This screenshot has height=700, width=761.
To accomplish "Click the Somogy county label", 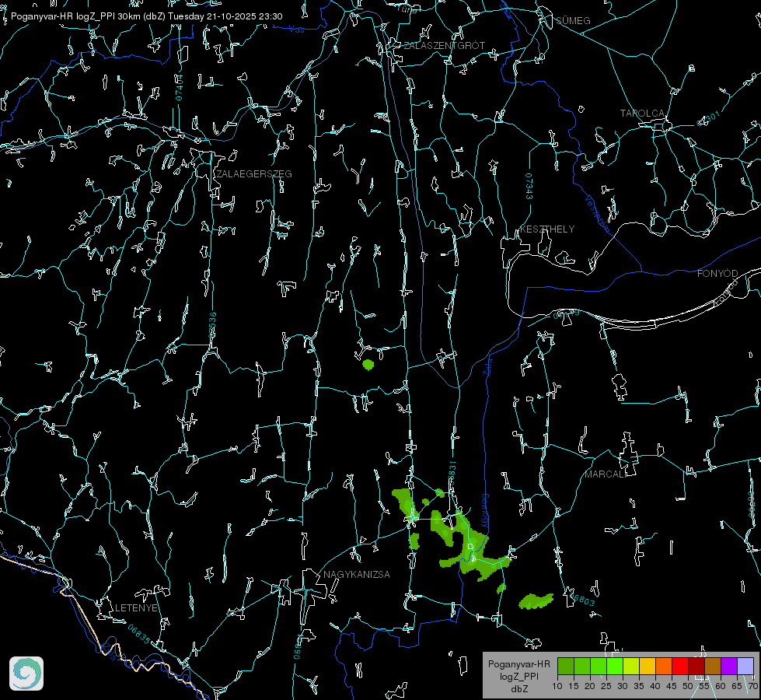I will 485,511.
